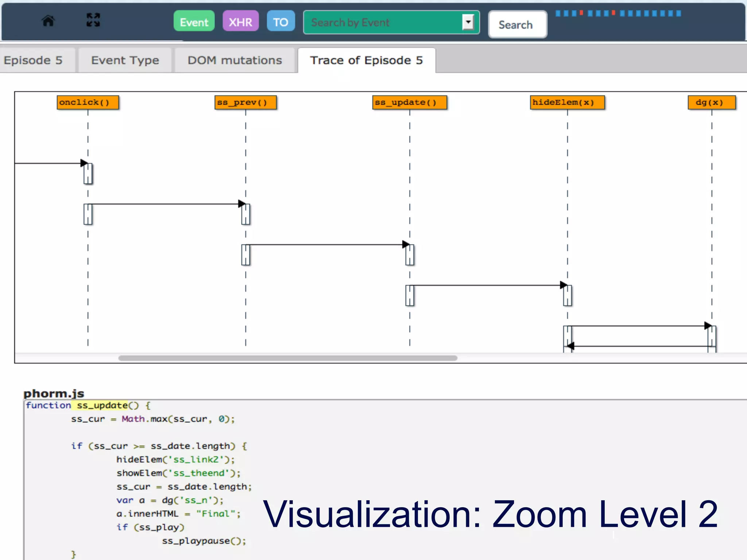747x560 pixels.
Task: Click the Search button
Action: tap(518, 24)
